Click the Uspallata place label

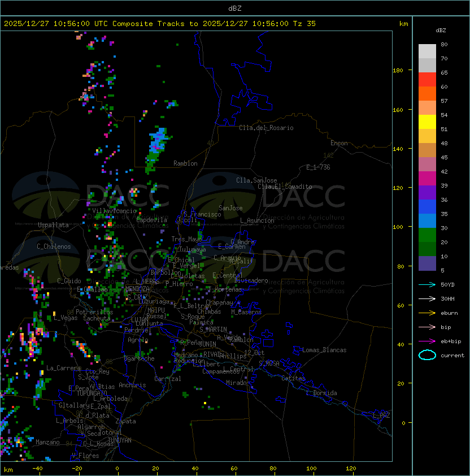(x=53, y=225)
